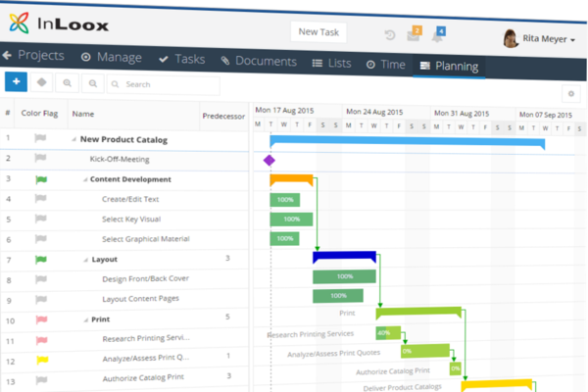The image size is (588, 392).
Task: Click the Mon 17 Aug 2015 week header
Action: [284, 111]
